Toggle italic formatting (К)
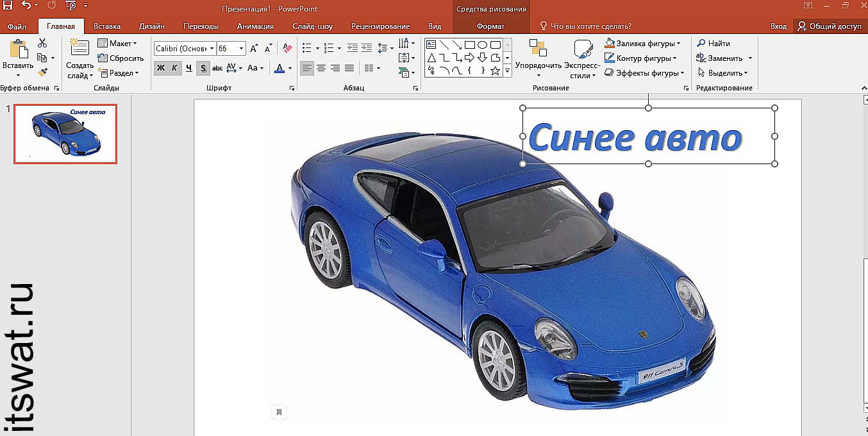 coord(174,68)
